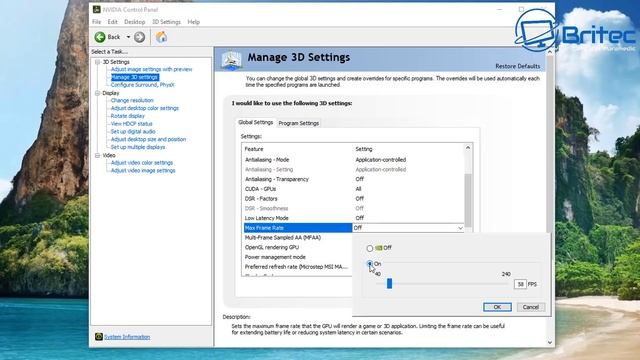Open Adjust video color settings
The image size is (640, 360).
coord(142,163)
